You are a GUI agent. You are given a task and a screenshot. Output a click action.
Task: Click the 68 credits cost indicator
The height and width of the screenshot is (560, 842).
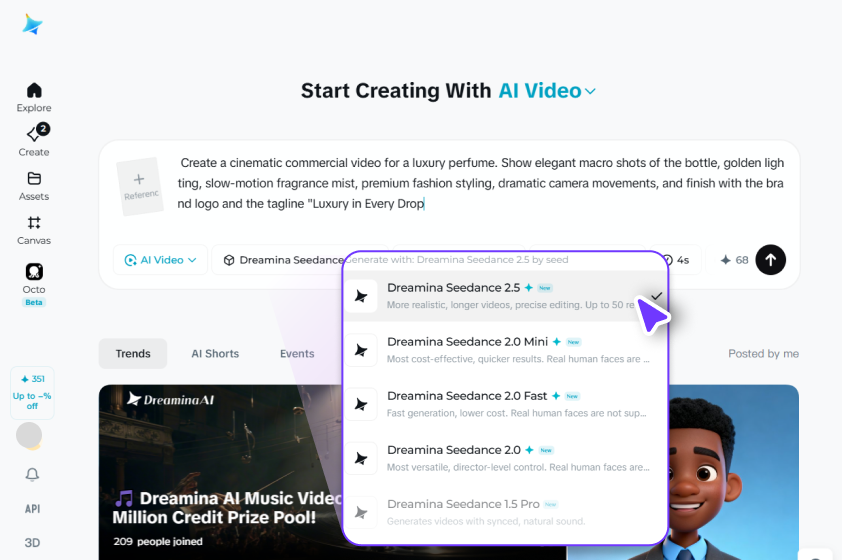[x=734, y=260]
